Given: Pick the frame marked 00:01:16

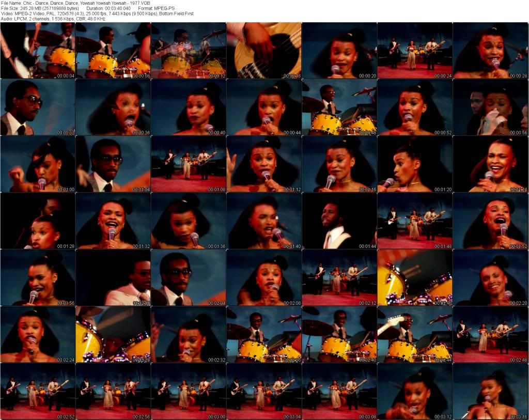Looking at the screenshot, I should [339, 164].
